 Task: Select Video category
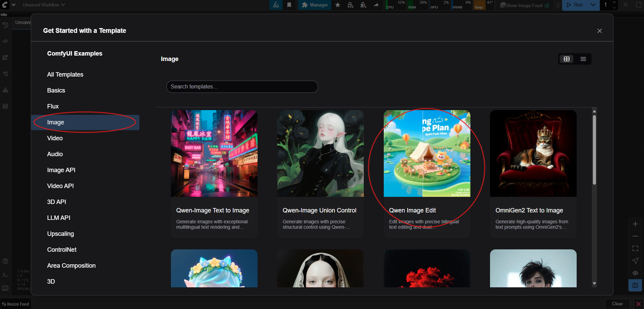[85, 138]
